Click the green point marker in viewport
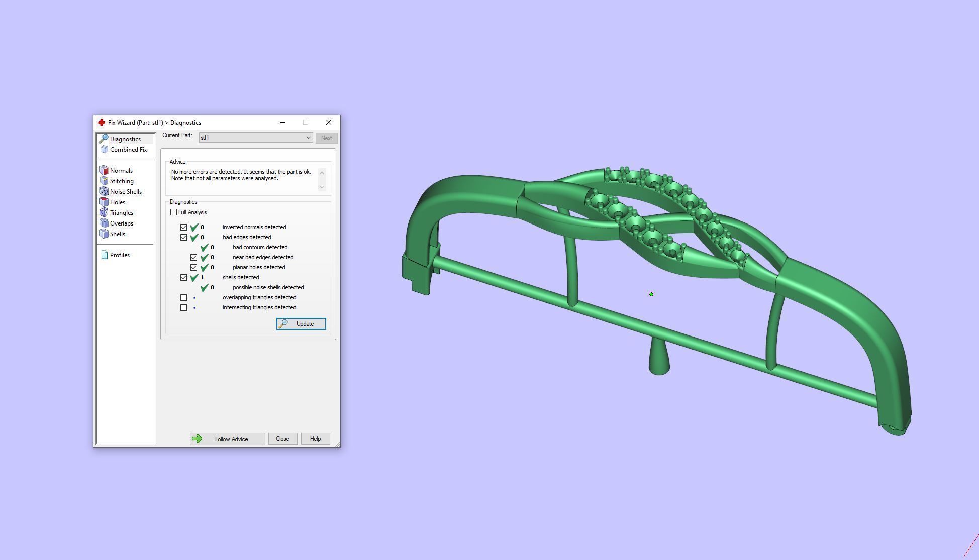 651,294
